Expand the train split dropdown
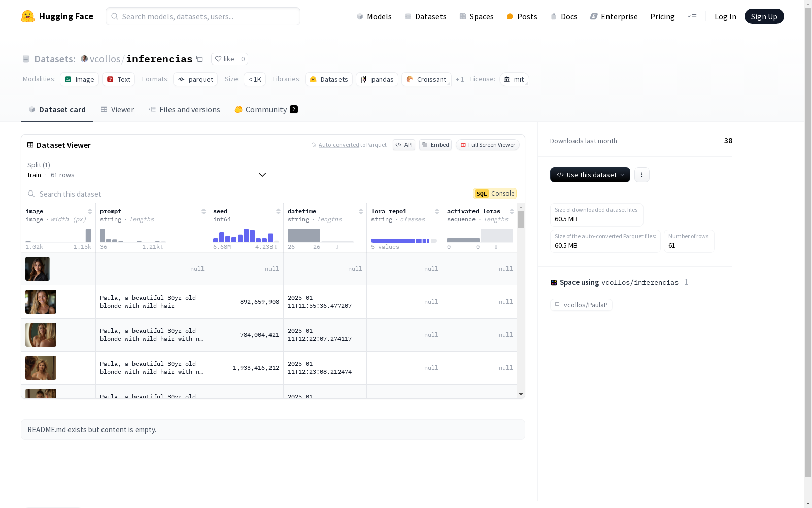The width and height of the screenshot is (812, 508). [x=147, y=170]
